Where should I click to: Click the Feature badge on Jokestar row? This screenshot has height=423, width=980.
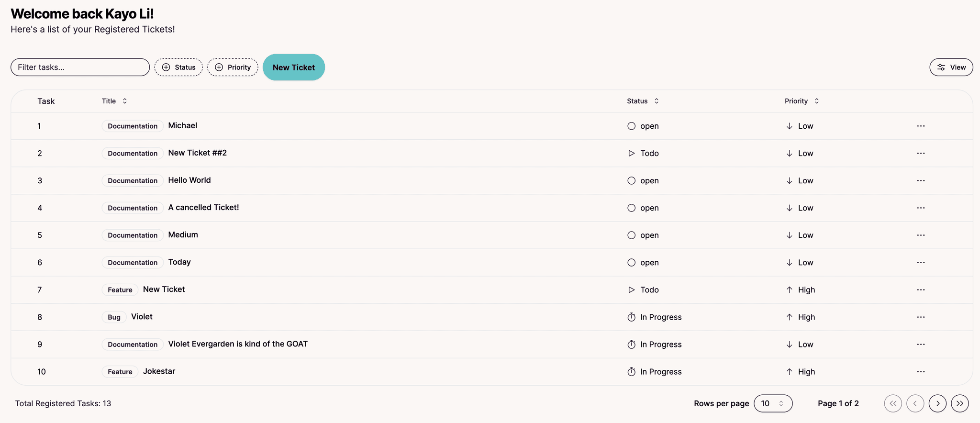coord(120,371)
